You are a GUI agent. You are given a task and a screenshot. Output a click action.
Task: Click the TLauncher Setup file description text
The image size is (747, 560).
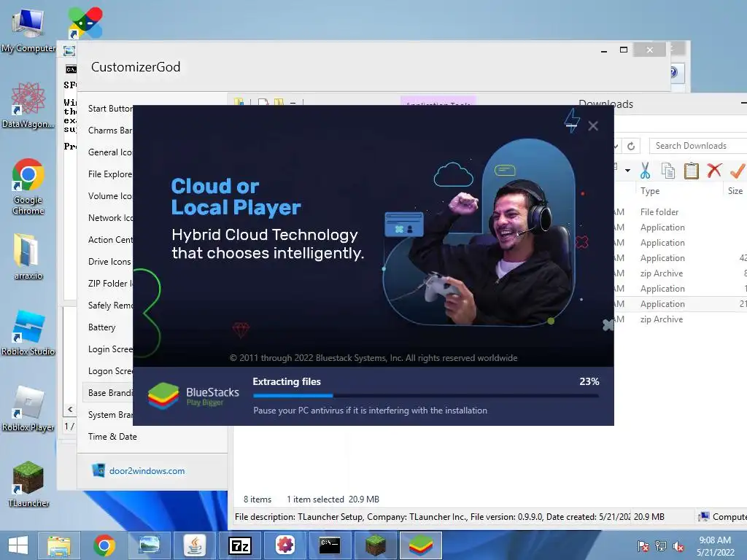click(x=432, y=517)
